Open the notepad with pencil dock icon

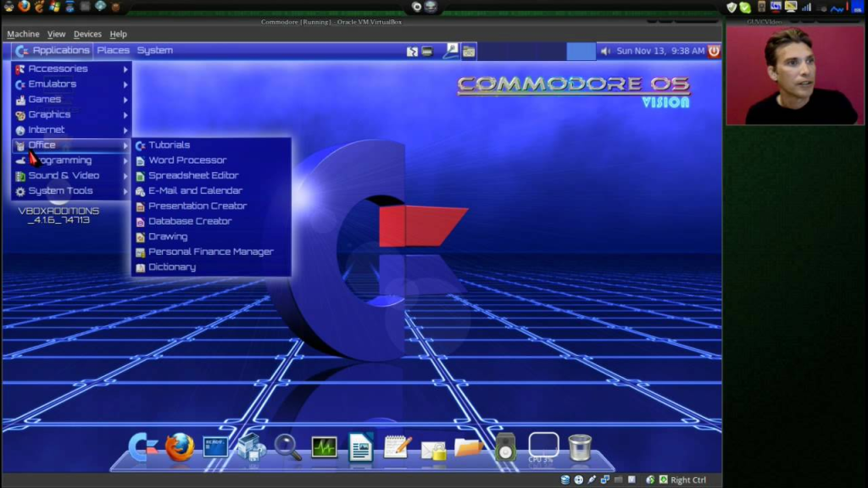click(397, 447)
